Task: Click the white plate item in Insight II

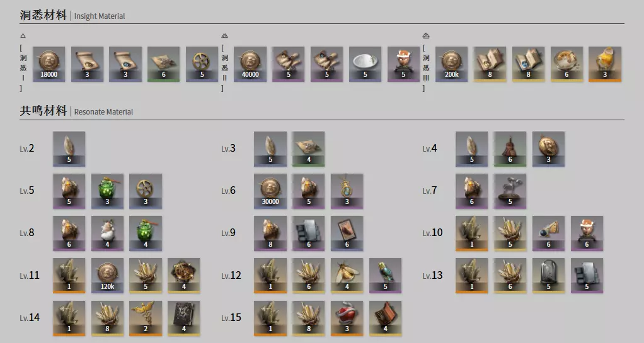Action: [365, 64]
